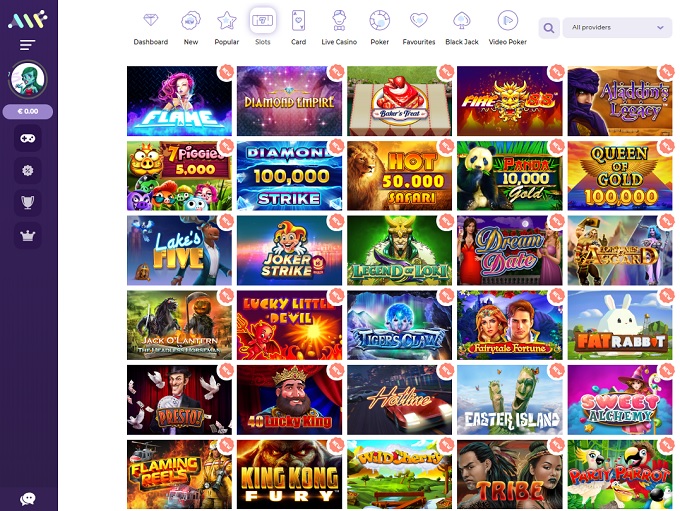This screenshot has width=680, height=511.
Task: Open the Dashboard category
Action: click(x=150, y=28)
